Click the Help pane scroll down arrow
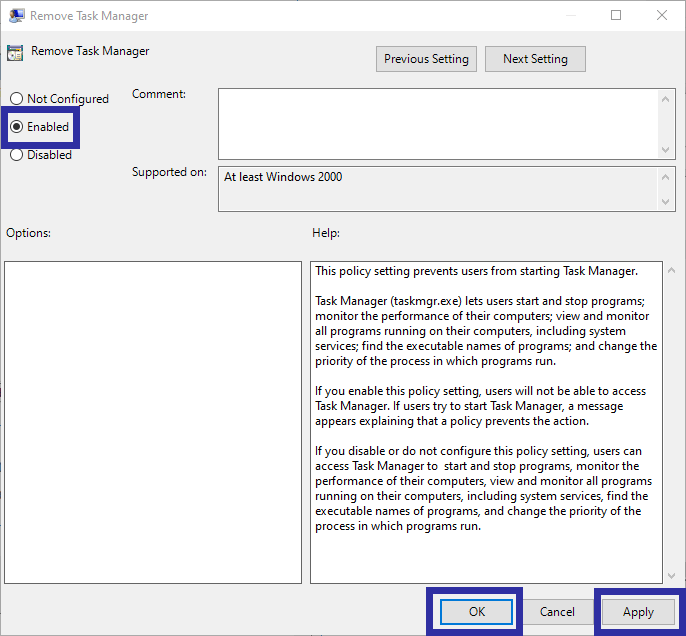This screenshot has width=686, height=636. point(672,576)
